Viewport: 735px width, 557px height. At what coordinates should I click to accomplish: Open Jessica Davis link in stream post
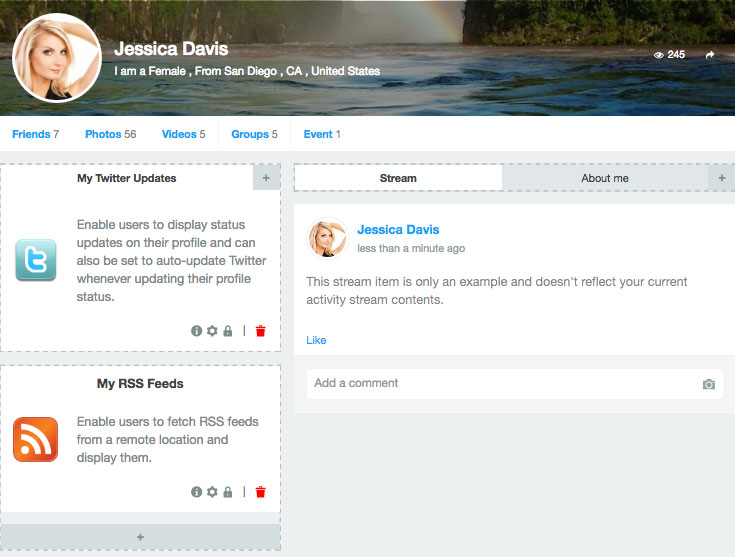tap(398, 229)
